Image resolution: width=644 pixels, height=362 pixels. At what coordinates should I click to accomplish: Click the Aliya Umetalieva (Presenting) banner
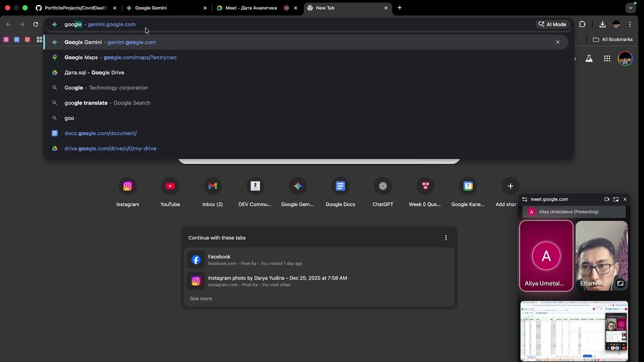click(x=574, y=212)
